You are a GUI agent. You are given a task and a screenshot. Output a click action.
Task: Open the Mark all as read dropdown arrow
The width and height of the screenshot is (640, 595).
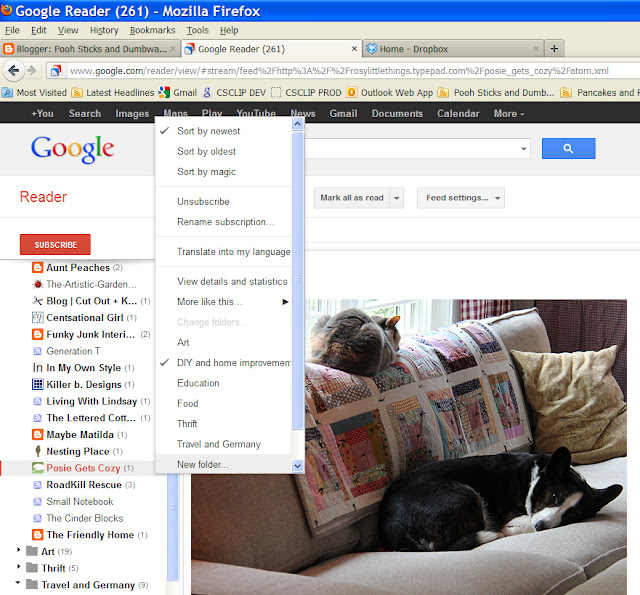396,198
